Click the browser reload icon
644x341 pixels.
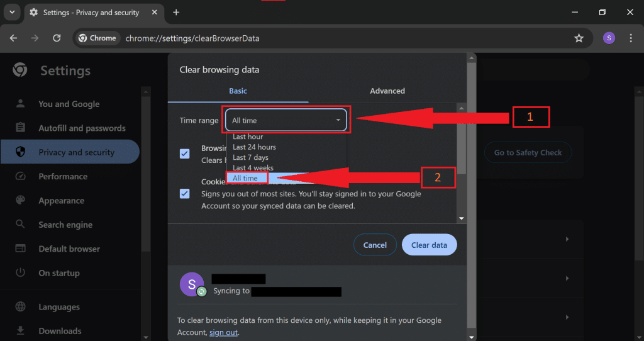click(x=57, y=38)
